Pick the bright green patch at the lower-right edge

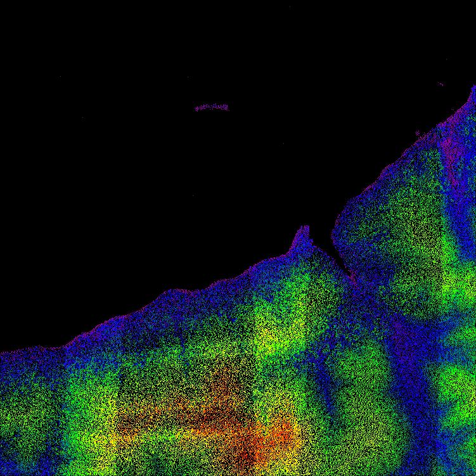460,380
